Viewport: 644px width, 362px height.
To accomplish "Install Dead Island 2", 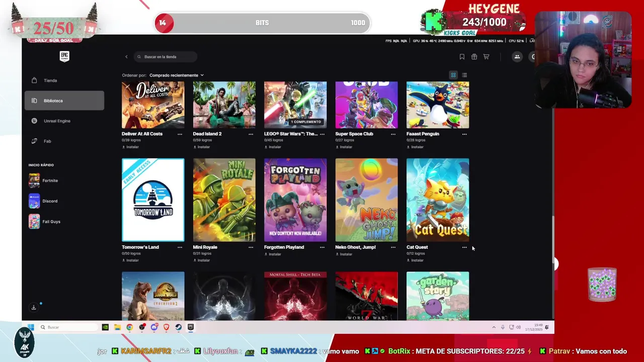I will point(201,147).
